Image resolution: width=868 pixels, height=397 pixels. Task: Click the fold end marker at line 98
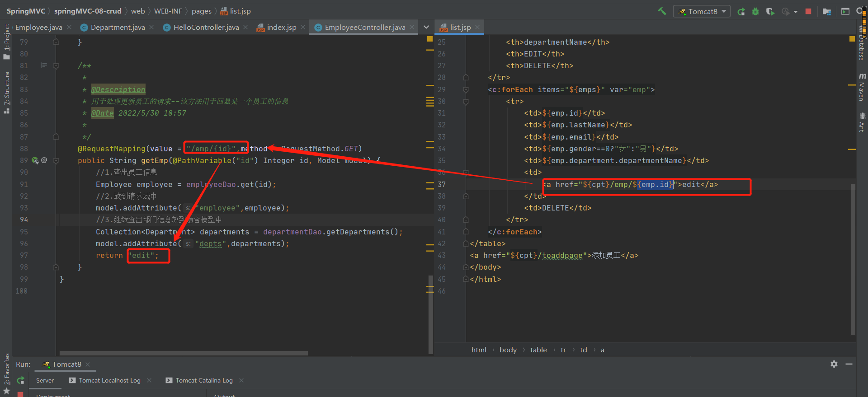[56, 267]
